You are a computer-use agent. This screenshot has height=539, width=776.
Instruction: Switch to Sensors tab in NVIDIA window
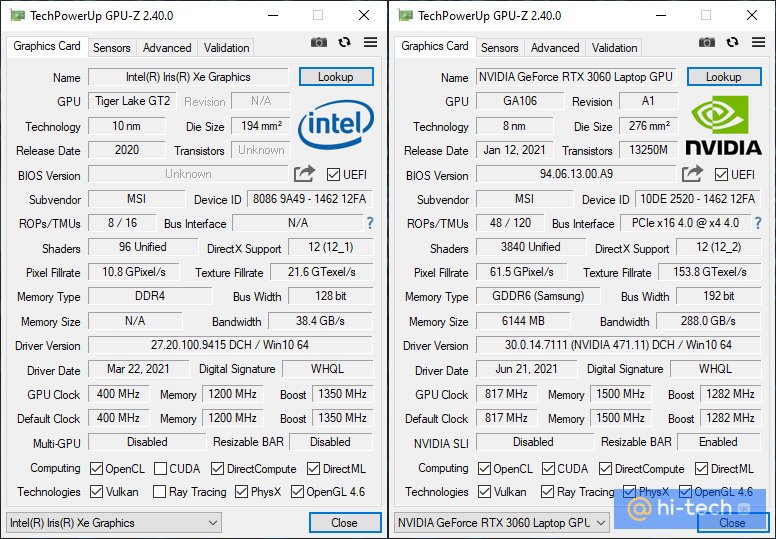pos(500,48)
